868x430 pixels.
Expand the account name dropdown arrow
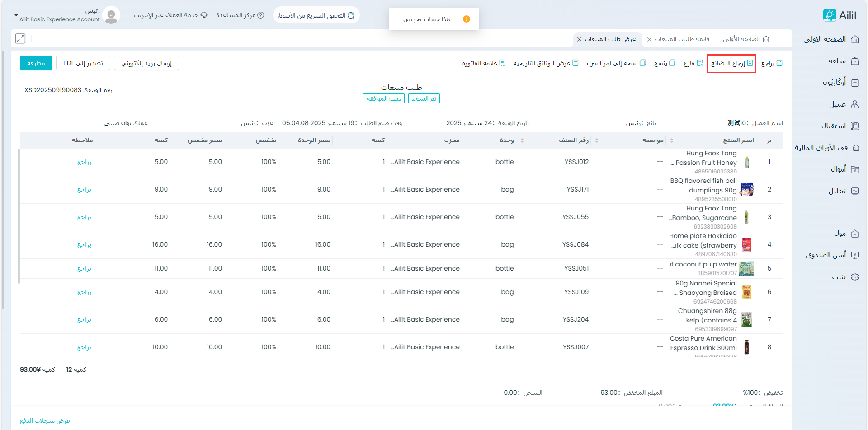[x=16, y=15]
